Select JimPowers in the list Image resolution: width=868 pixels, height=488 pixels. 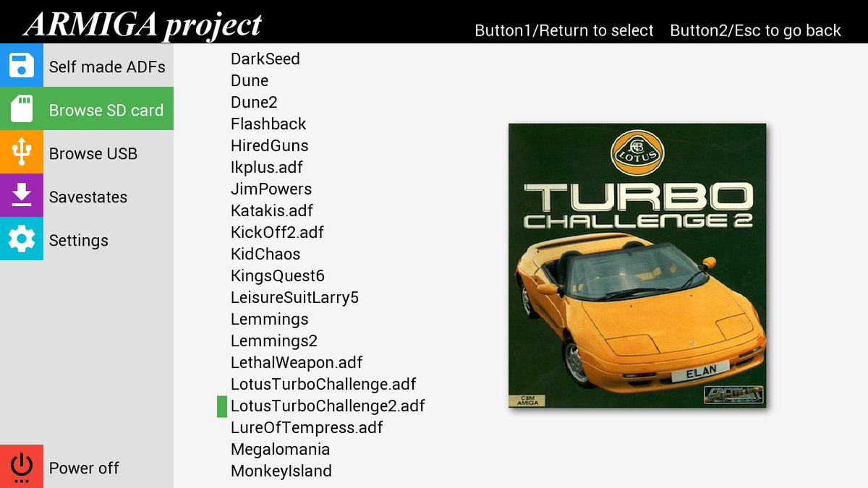pyautogui.click(x=271, y=189)
